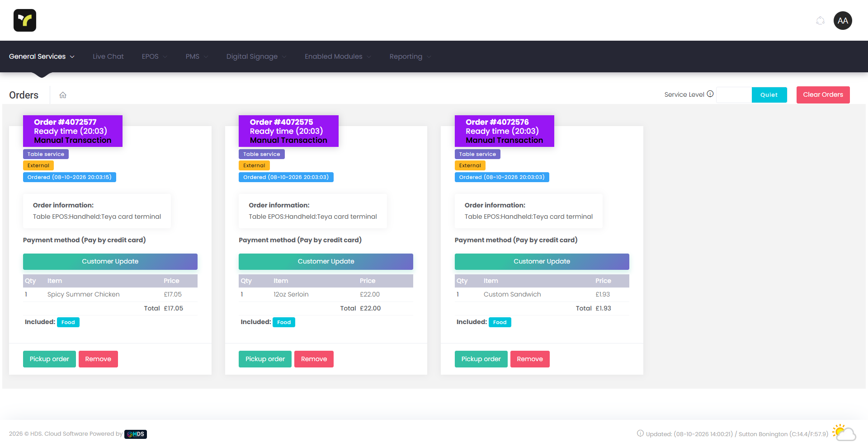Remove the Spicy Summer Chicken order

(98, 359)
